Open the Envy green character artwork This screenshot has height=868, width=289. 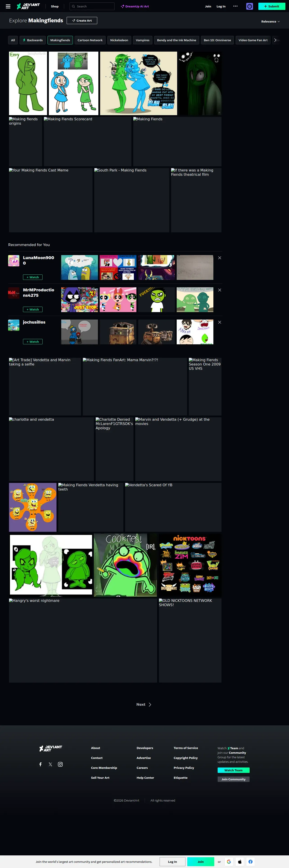(28, 83)
